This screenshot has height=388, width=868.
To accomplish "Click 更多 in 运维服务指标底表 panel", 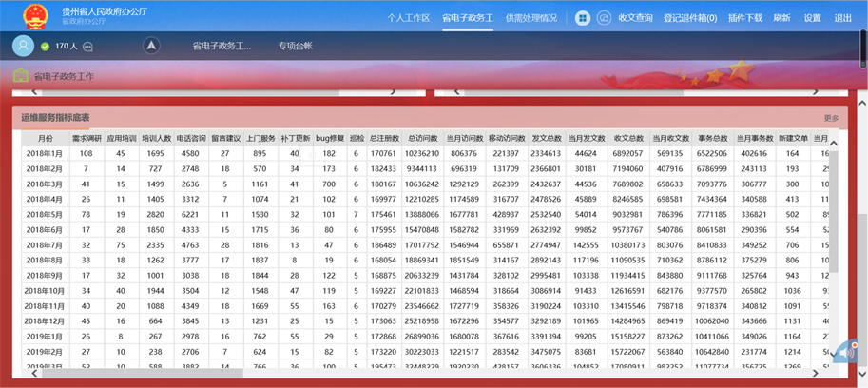I will [831, 118].
